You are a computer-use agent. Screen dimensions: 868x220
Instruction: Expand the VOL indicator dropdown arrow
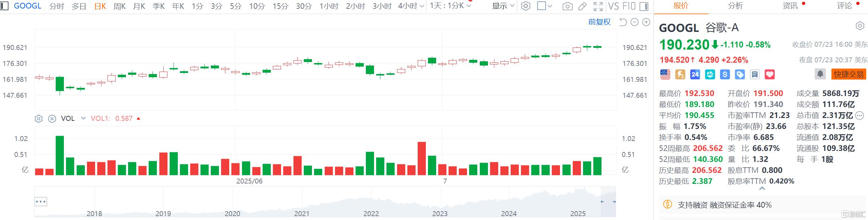pos(83,118)
